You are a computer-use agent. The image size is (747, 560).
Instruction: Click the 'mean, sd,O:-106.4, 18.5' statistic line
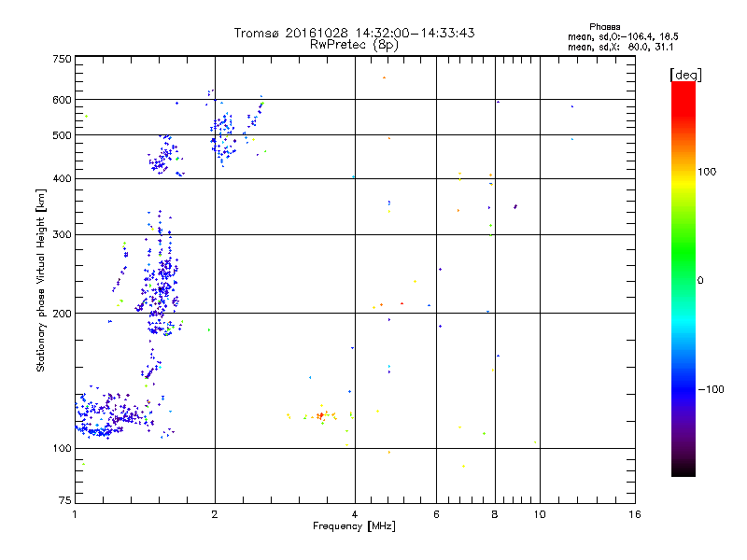pos(623,36)
